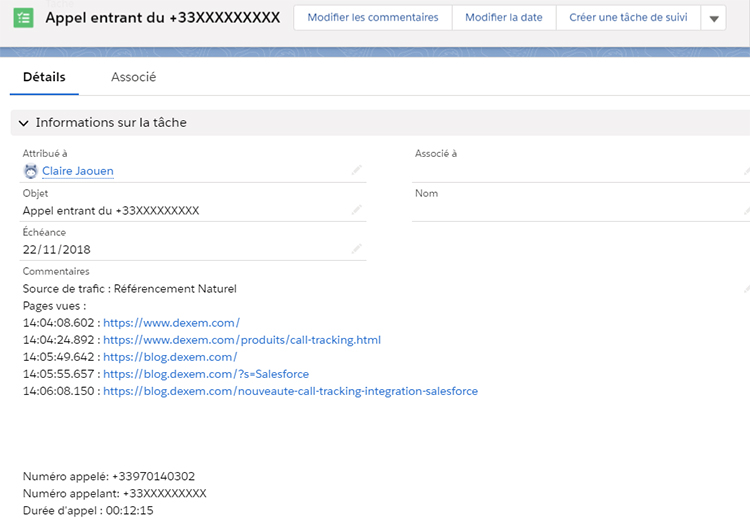Image resolution: width=750 pixels, height=526 pixels.
Task: Click the Commentaires field label
Action: point(56,271)
